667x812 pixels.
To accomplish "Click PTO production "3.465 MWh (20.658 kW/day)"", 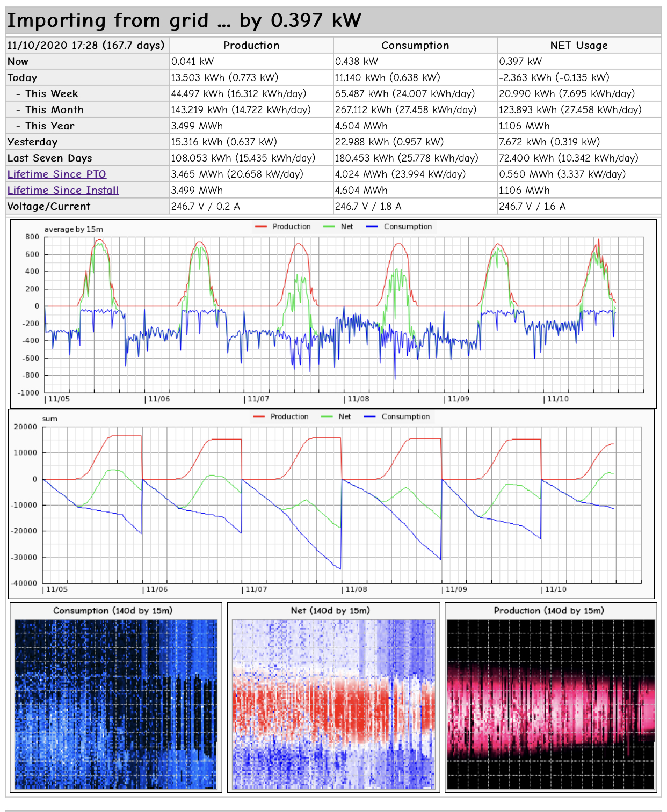I will [237, 174].
